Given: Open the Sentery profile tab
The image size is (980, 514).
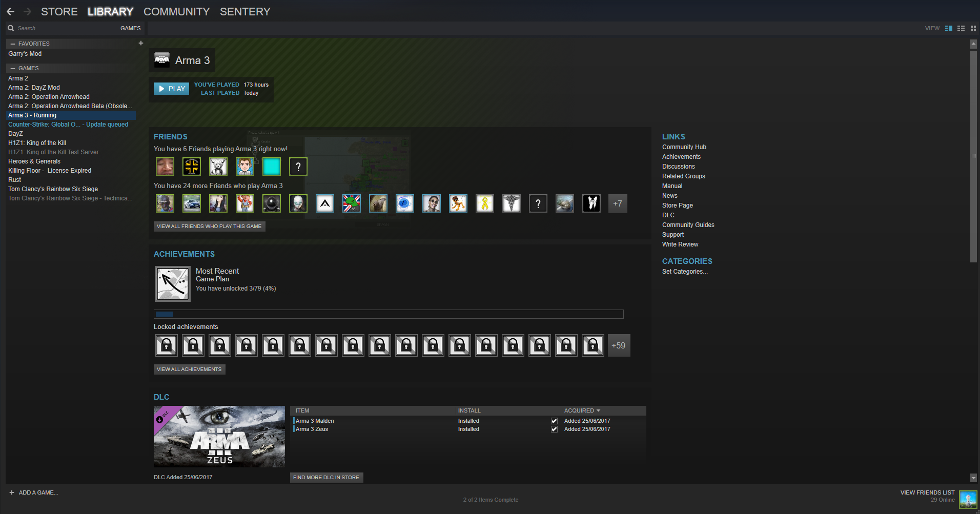Looking at the screenshot, I should (245, 11).
